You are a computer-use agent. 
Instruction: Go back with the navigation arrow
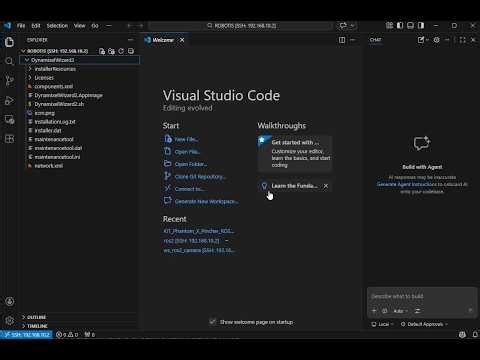tap(130, 26)
